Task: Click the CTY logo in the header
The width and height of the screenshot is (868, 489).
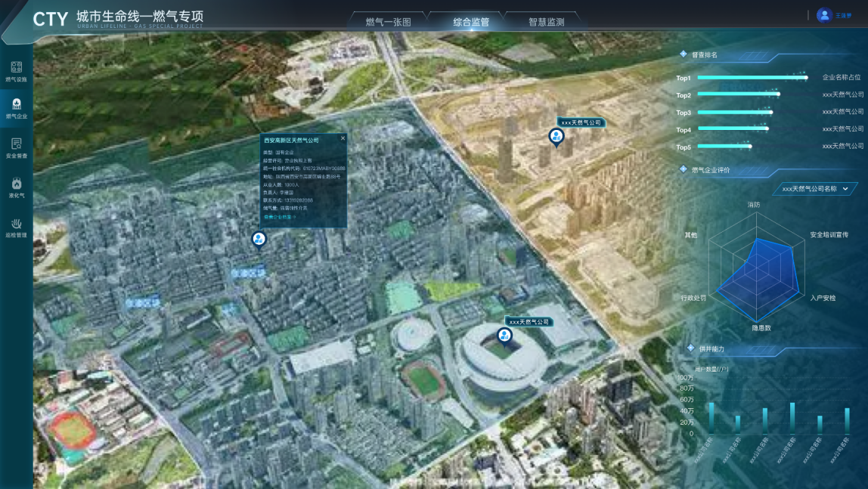Action: pyautogui.click(x=50, y=20)
